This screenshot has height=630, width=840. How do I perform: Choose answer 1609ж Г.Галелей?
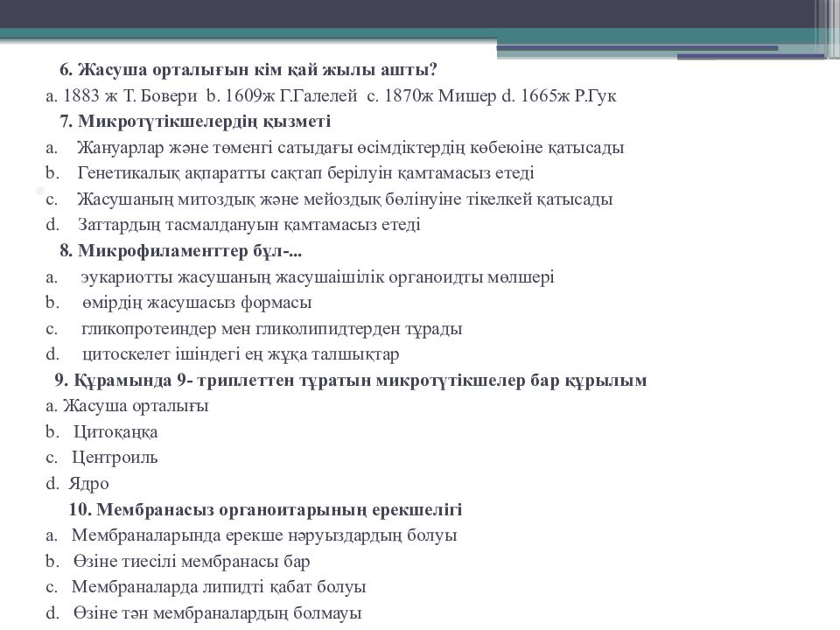[282, 96]
